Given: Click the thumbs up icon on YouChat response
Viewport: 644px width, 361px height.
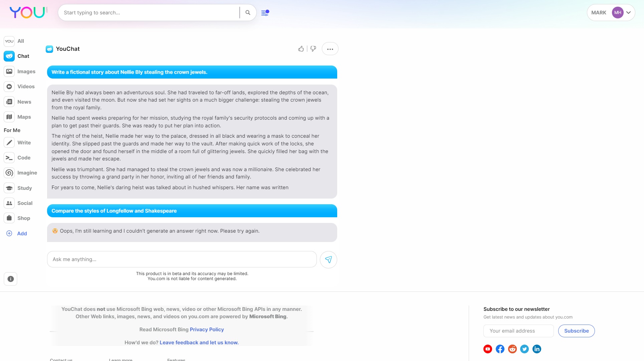Looking at the screenshot, I should point(301,49).
